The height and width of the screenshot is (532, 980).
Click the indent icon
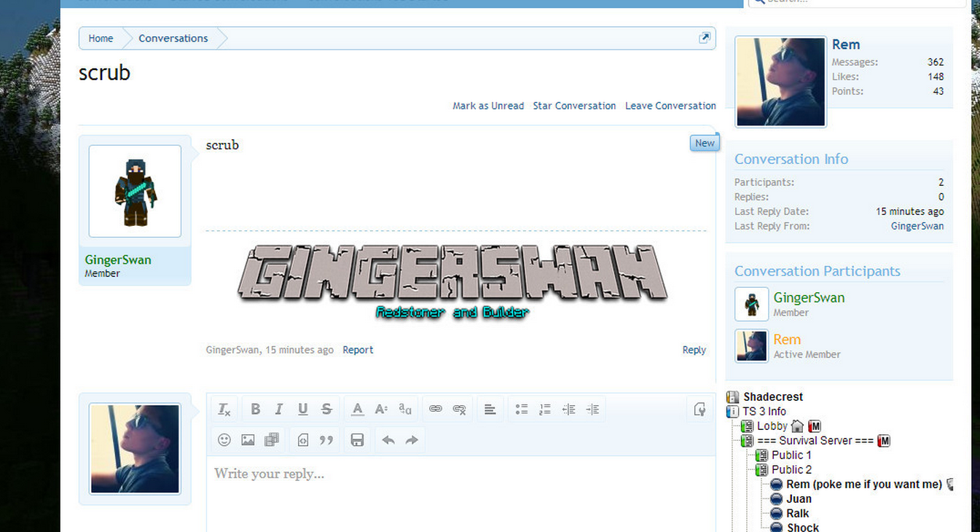click(593, 410)
